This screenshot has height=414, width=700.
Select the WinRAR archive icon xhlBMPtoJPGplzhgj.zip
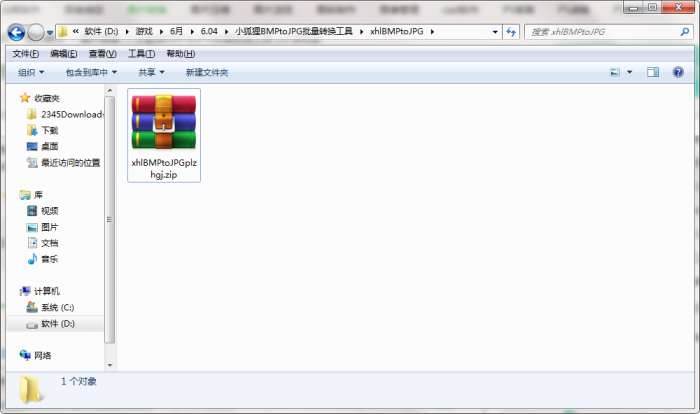pos(164,122)
